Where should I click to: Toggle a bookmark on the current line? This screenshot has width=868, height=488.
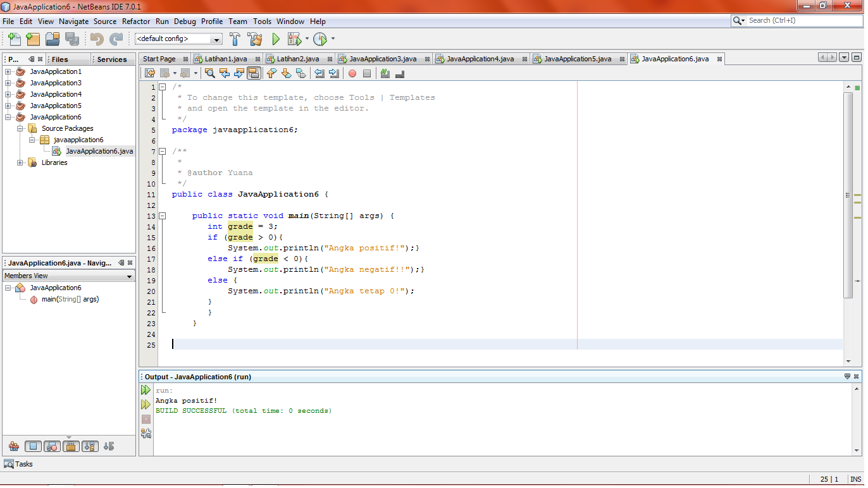click(300, 73)
